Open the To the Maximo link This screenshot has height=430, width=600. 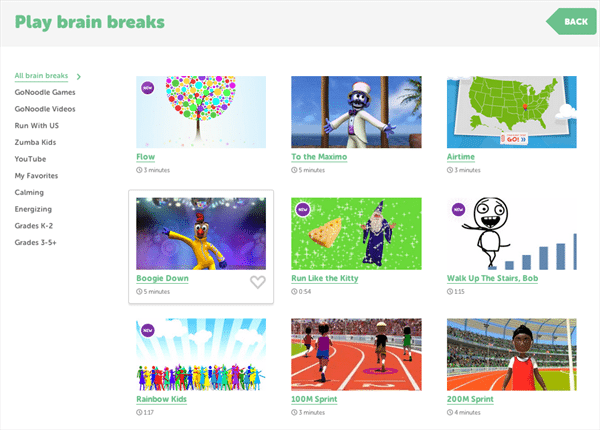[x=319, y=157]
